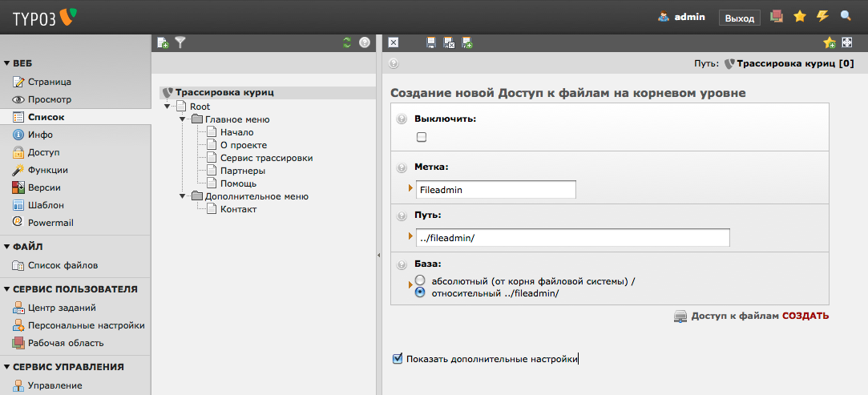This screenshot has height=395, width=868.
Task: Open the Список файлов module
Action: tap(63, 265)
